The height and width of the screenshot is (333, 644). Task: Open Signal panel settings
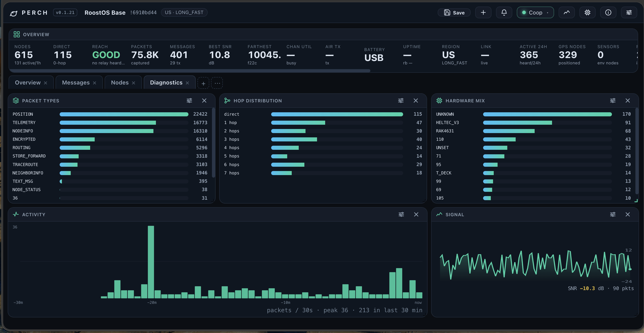pyautogui.click(x=613, y=214)
